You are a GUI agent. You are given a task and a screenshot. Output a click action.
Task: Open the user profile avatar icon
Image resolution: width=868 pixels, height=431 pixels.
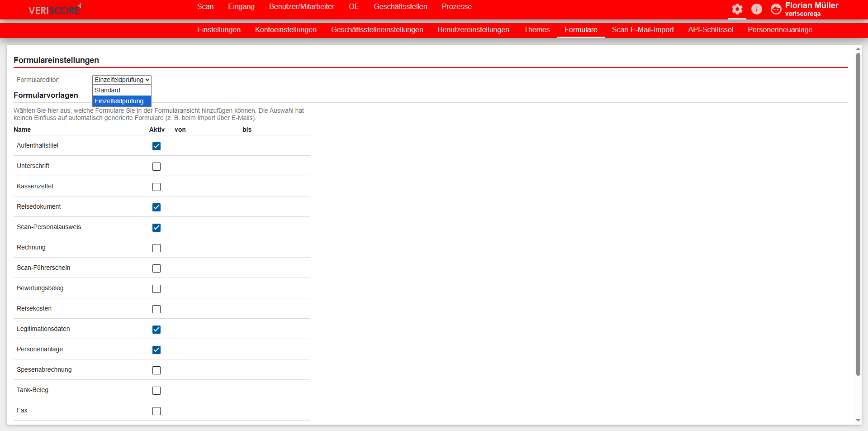(x=776, y=9)
